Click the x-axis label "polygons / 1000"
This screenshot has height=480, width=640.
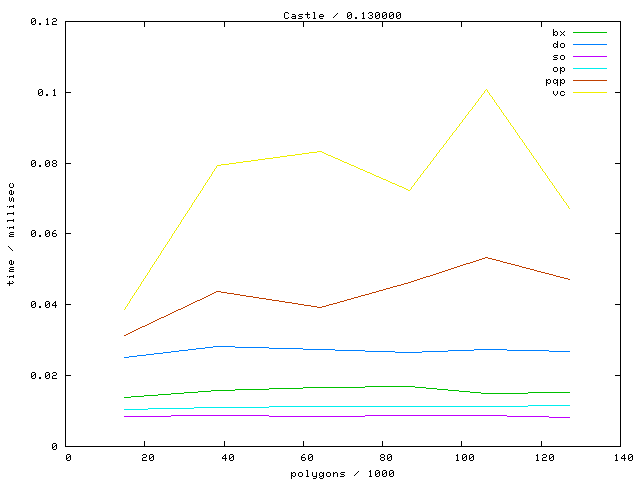[343, 471]
